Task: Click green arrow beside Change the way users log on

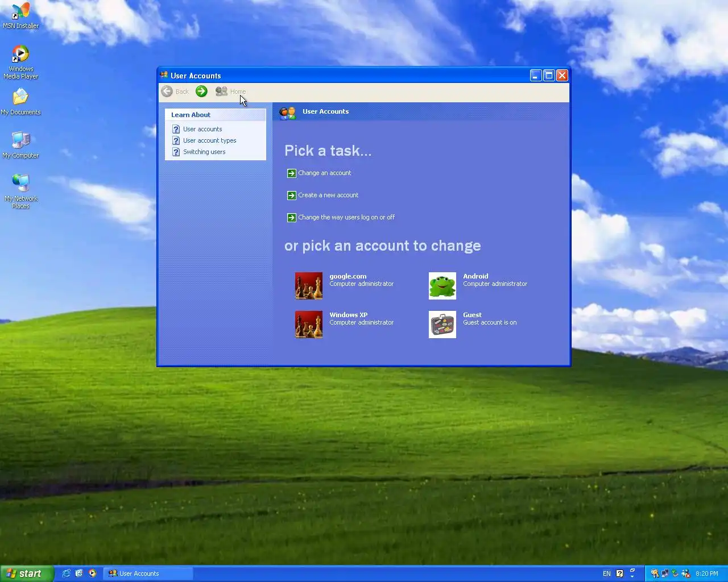Action: 292,218
